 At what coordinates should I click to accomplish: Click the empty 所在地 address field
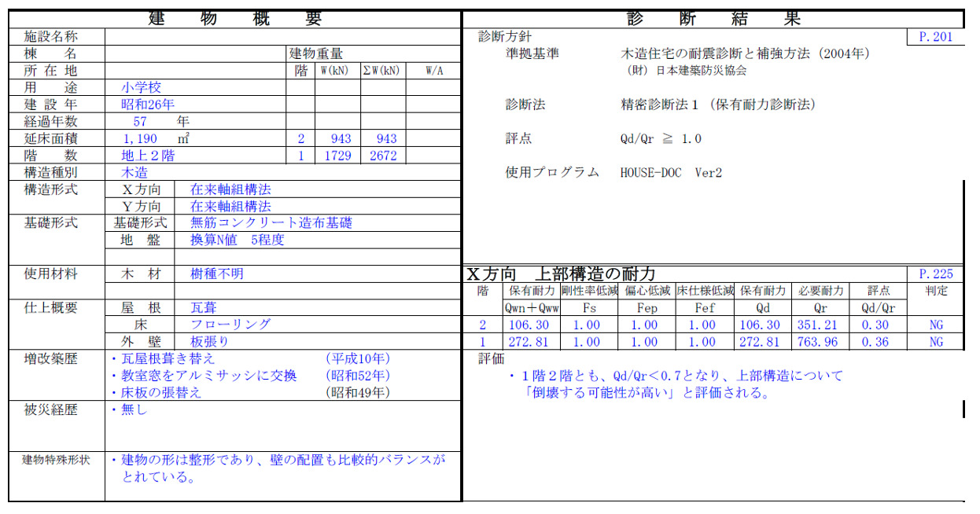(x=197, y=70)
